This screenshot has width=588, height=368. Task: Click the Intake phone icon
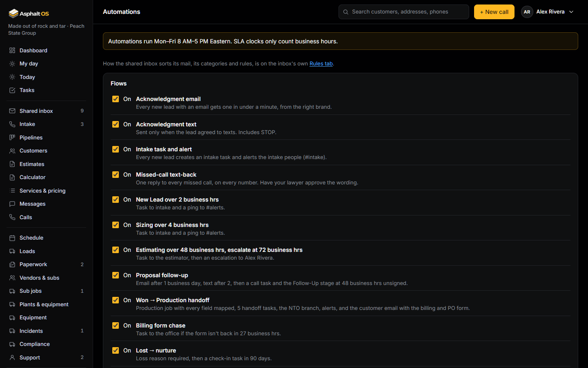[12, 124]
